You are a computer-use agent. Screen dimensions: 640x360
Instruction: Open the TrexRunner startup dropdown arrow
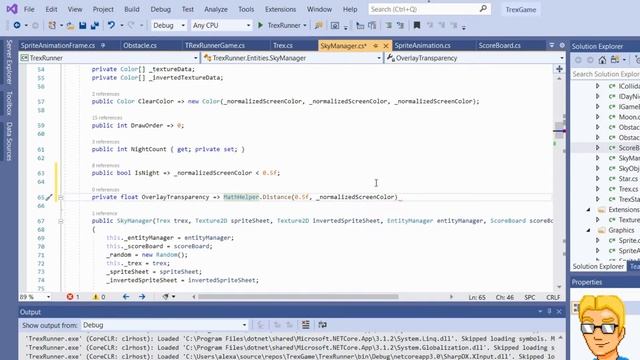point(305,25)
